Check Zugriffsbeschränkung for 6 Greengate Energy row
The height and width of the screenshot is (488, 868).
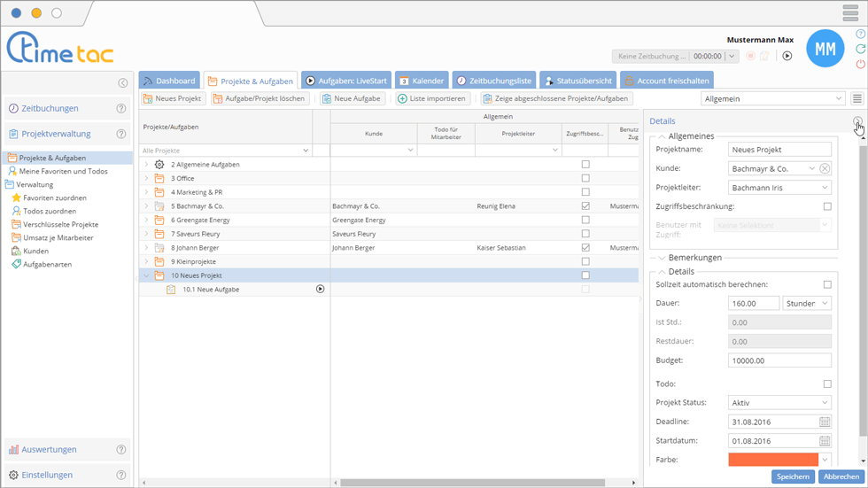pyautogui.click(x=585, y=220)
